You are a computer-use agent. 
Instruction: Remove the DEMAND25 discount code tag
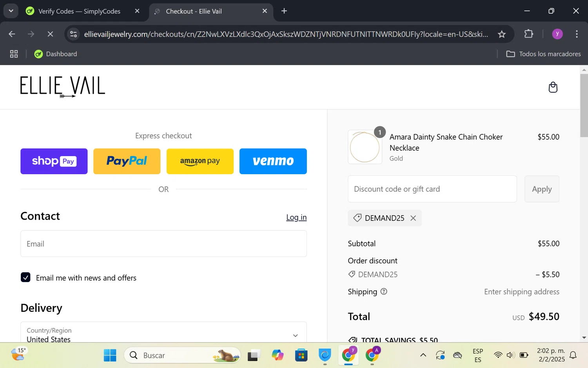413,218
